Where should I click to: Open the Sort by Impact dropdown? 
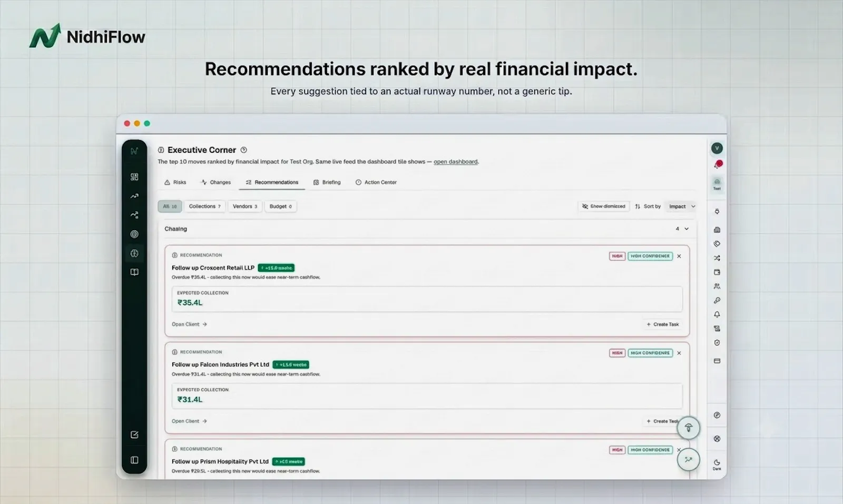pyautogui.click(x=682, y=206)
